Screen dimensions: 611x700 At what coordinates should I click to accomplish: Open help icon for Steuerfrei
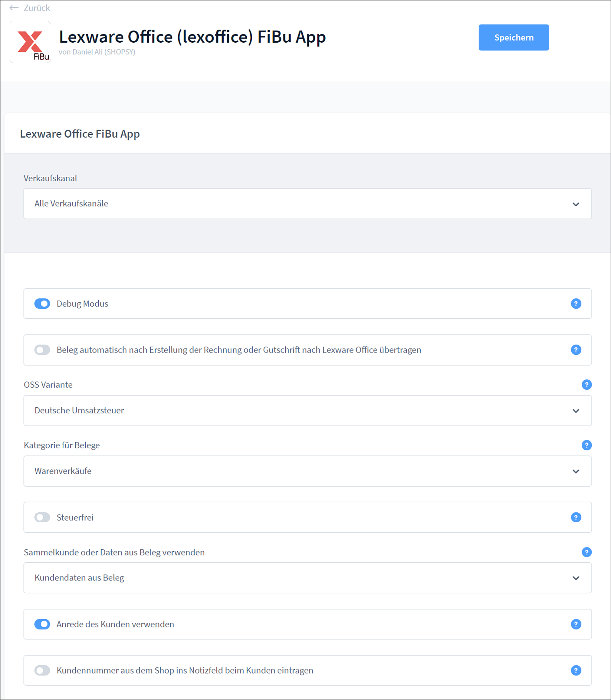click(x=576, y=517)
